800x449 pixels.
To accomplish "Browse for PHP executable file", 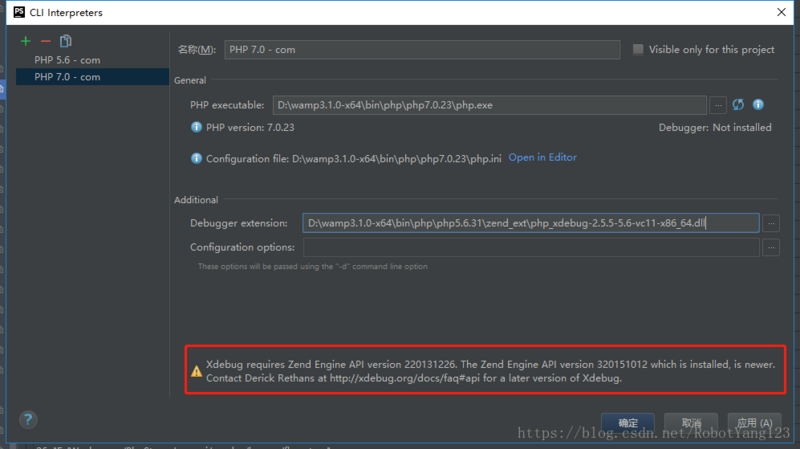I will (x=718, y=105).
